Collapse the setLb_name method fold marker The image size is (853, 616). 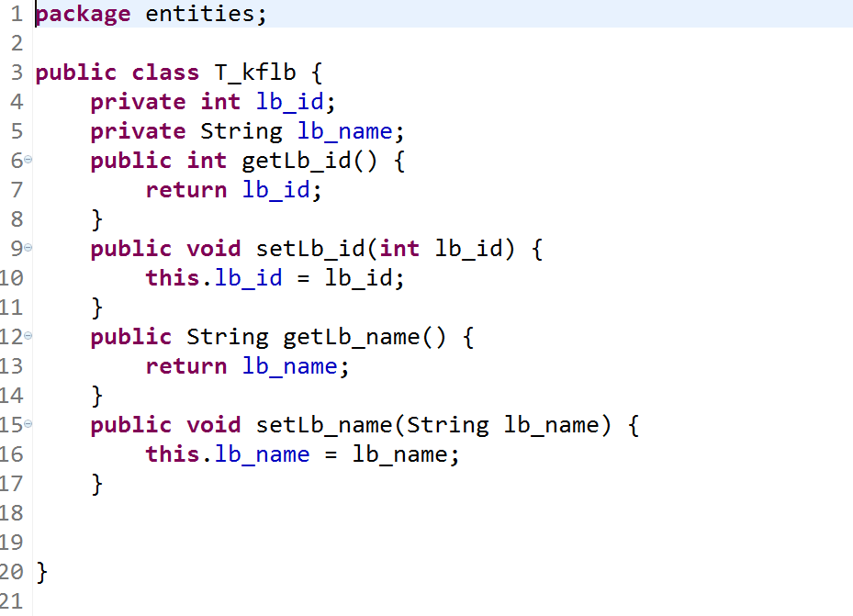(28, 424)
